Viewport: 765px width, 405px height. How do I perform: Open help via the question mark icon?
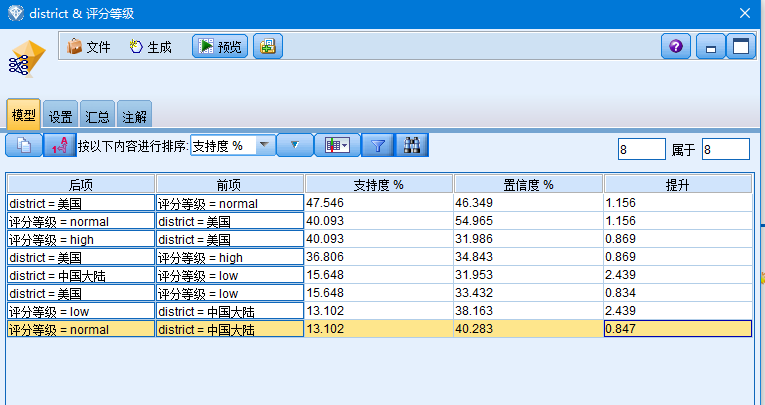[x=676, y=47]
